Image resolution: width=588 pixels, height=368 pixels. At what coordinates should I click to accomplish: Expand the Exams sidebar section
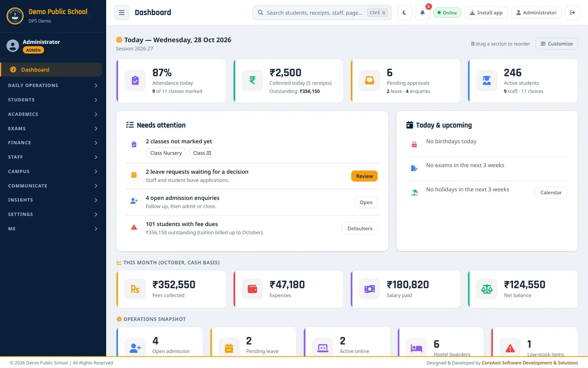53,128
